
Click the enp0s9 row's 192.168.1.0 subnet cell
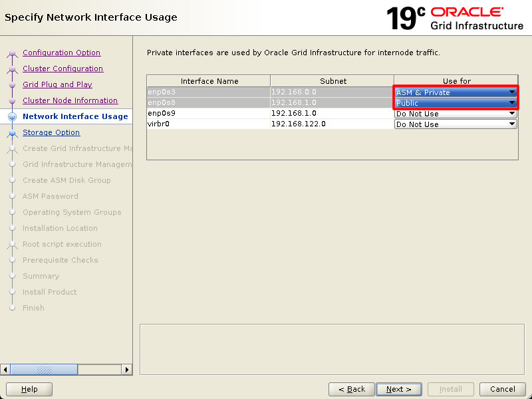click(332, 113)
